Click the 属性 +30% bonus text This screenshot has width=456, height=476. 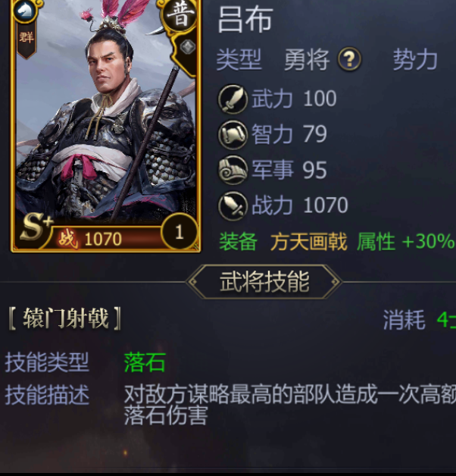(x=406, y=242)
